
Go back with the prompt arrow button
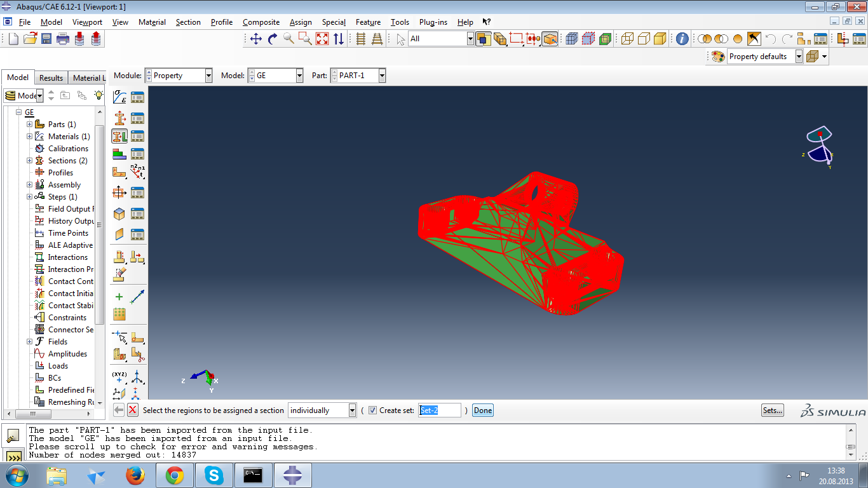point(119,410)
